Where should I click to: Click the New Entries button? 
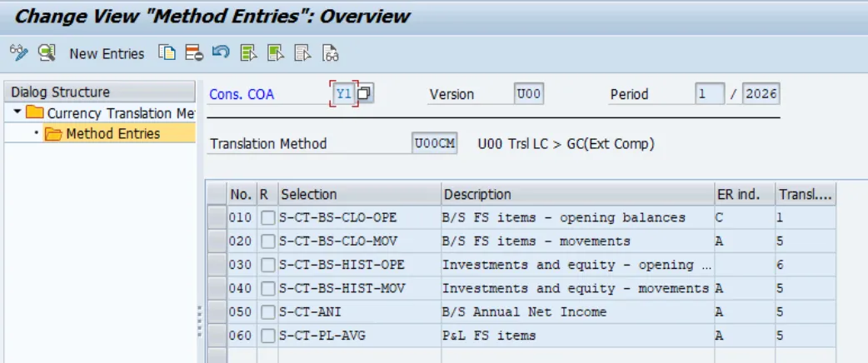107,53
